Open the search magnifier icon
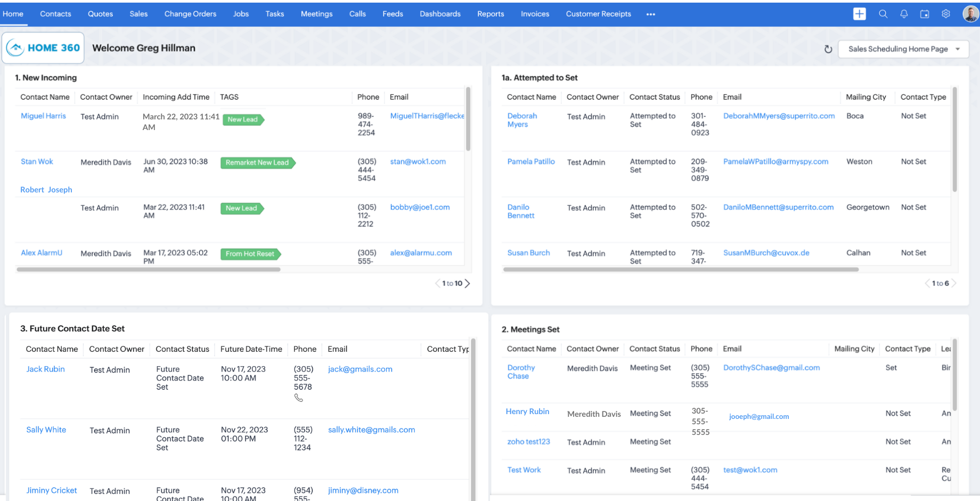The image size is (980, 501). click(x=883, y=14)
